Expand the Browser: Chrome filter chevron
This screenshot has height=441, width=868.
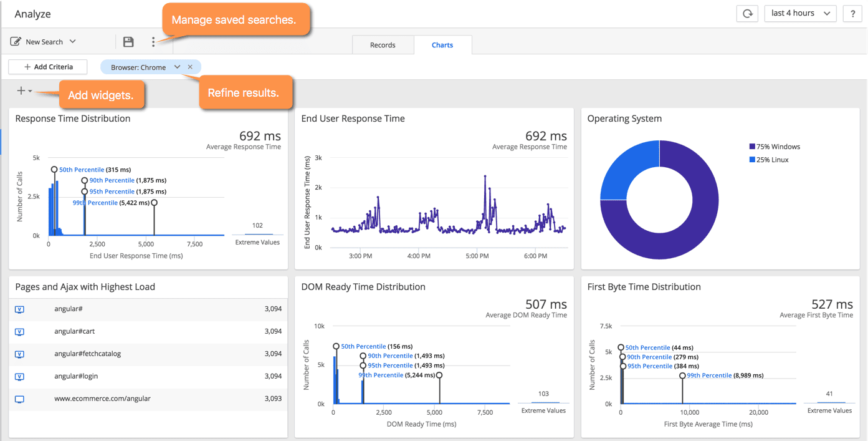click(x=176, y=67)
